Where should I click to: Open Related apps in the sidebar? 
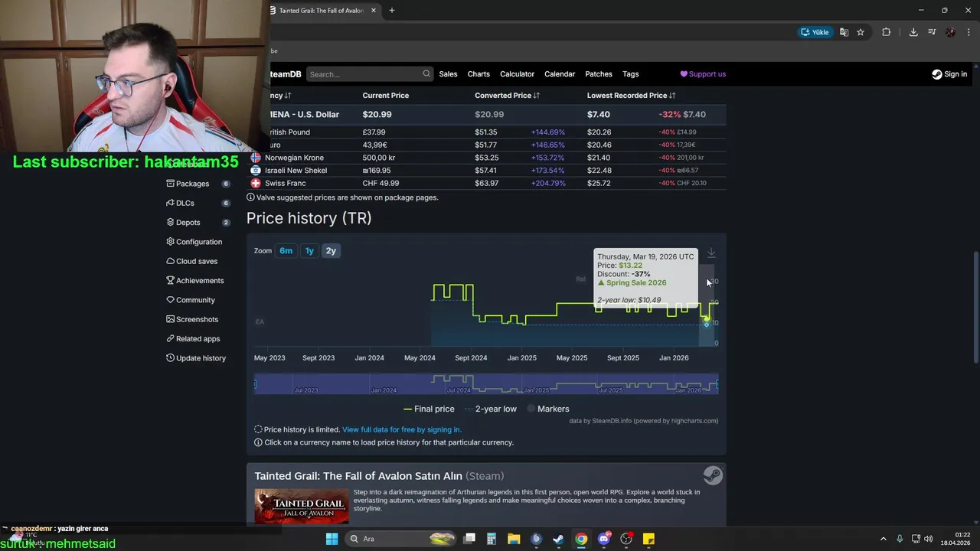coord(193,339)
